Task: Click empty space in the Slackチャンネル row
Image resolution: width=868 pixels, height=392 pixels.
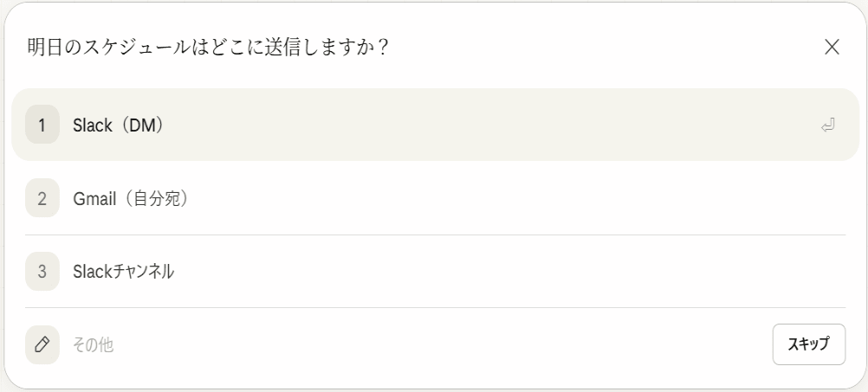Action: point(520,271)
